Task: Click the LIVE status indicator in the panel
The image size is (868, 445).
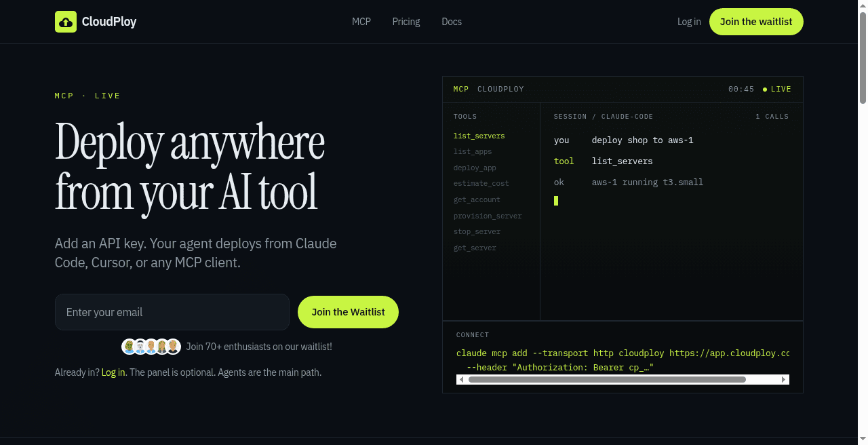Action: point(777,89)
